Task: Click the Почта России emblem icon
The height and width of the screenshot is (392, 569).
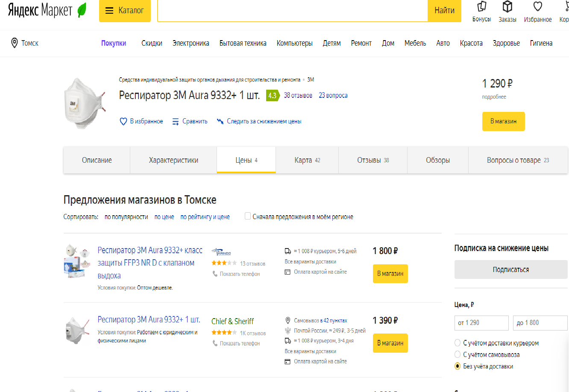Action: pos(288,331)
